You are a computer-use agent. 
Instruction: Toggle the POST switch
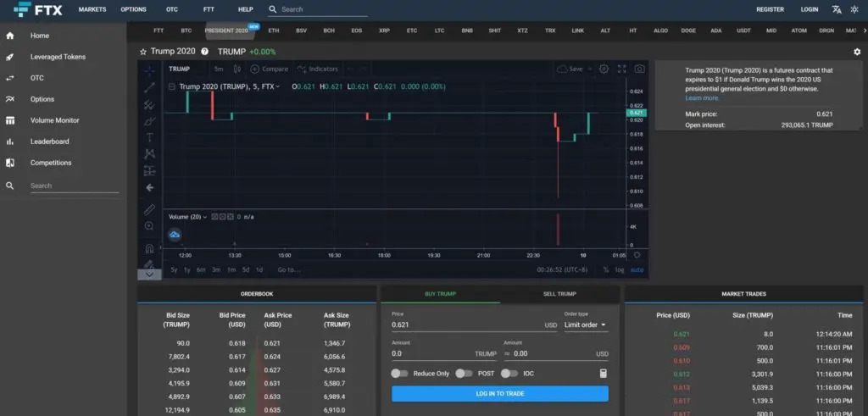pyautogui.click(x=464, y=374)
